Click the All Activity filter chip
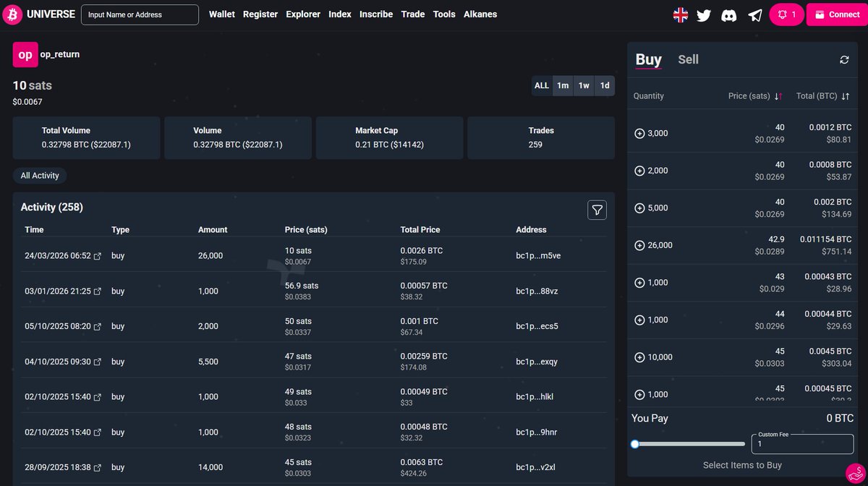Image resolution: width=868 pixels, height=486 pixels. click(x=40, y=176)
